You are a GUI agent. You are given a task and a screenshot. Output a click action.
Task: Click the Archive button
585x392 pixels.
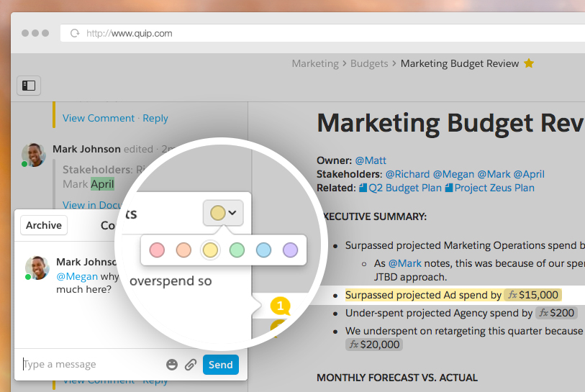point(44,225)
